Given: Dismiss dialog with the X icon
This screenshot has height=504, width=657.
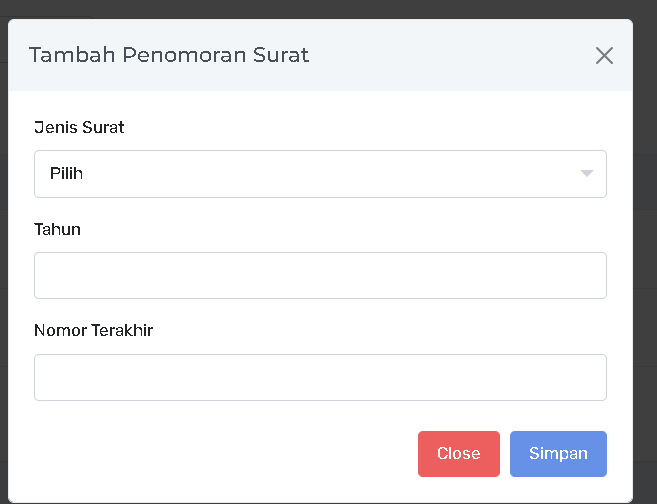Looking at the screenshot, I should click(x=604, y=56).
